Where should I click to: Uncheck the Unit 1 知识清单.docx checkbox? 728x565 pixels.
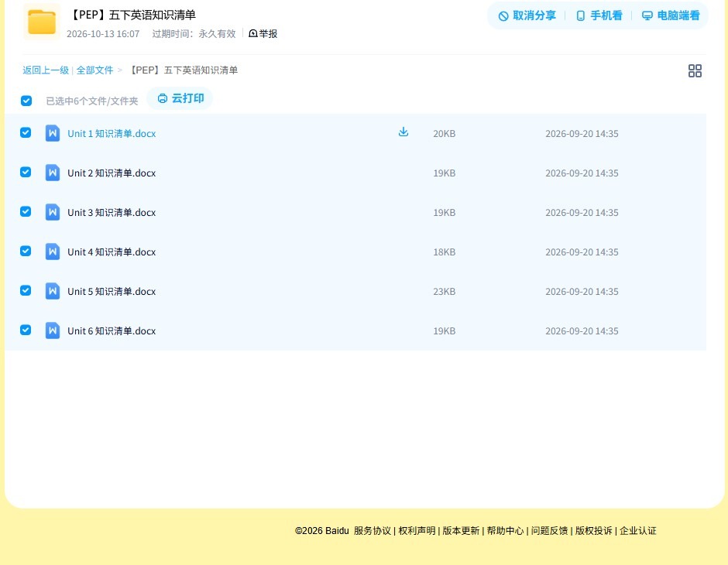coord(26,132)
